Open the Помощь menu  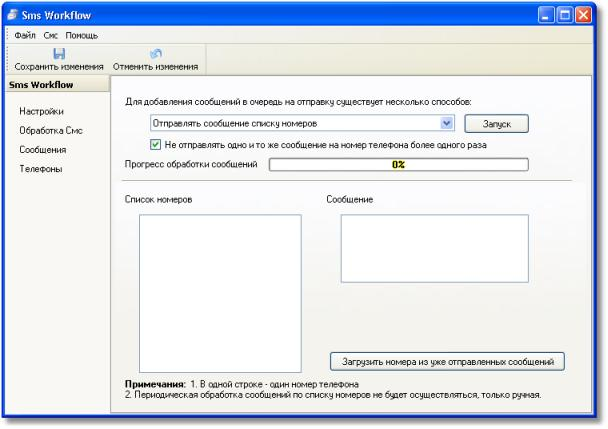82,35
